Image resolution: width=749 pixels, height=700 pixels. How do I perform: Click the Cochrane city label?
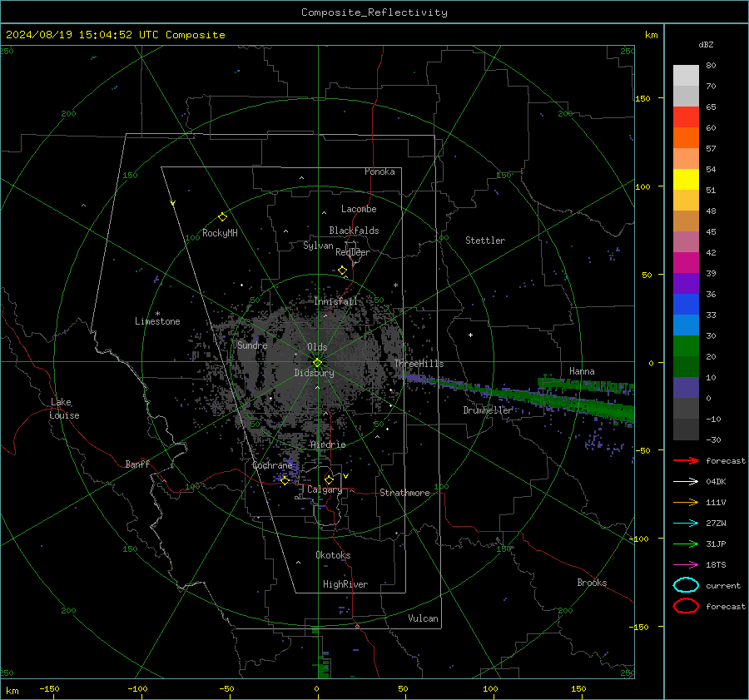coord(272,465)
